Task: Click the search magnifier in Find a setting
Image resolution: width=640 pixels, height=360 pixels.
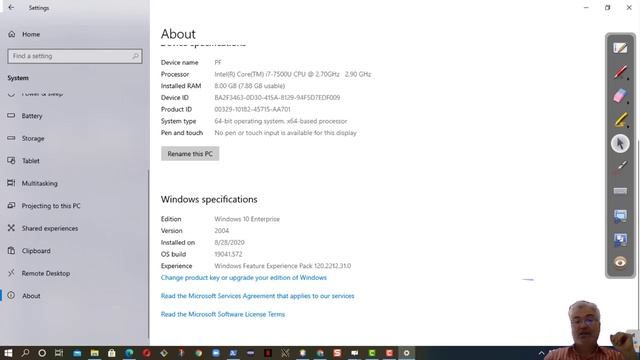Action: point(135,56)
